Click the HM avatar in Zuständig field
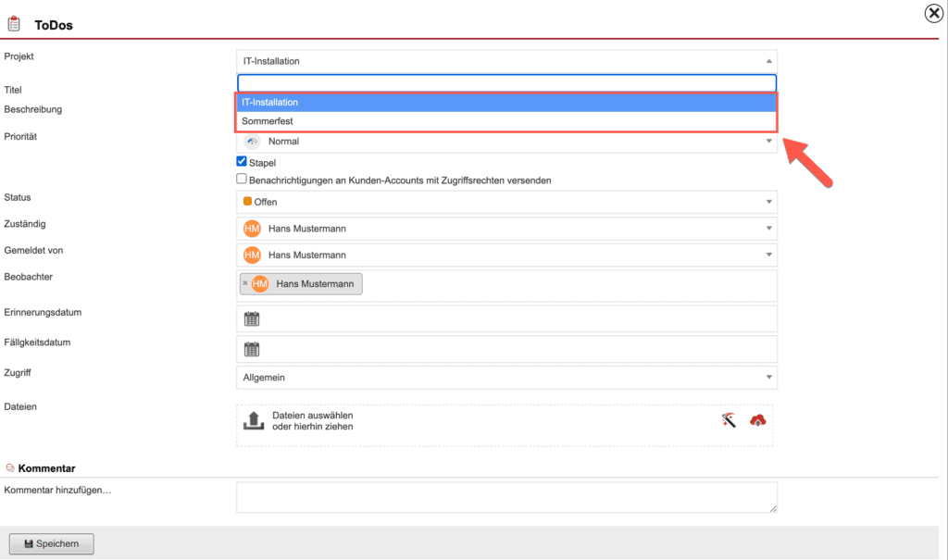948x560 pixels. 251,228
